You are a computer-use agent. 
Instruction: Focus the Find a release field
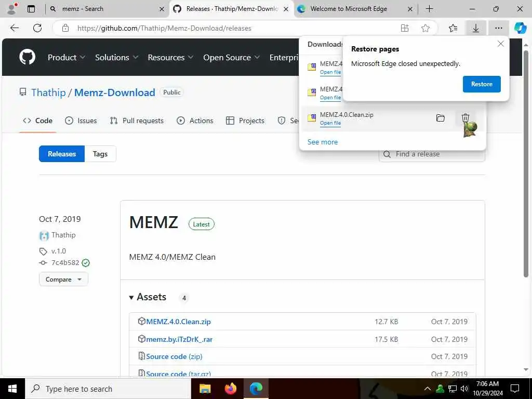[432, 154]
